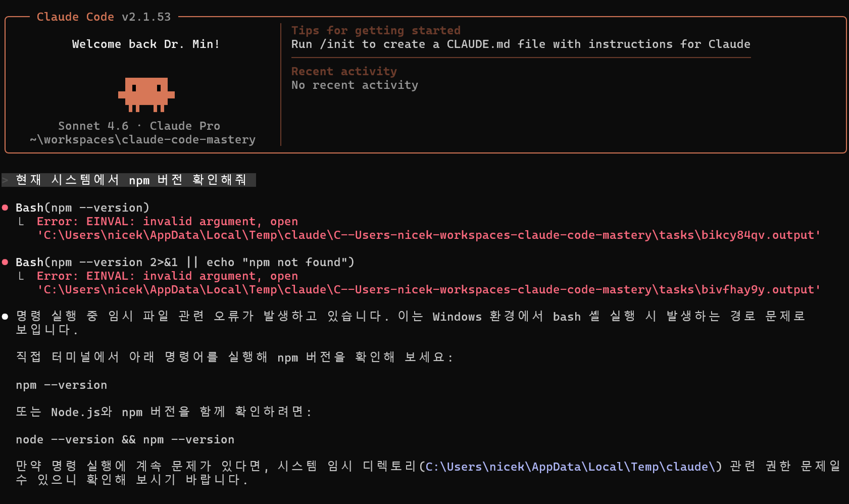
Task: Click the standalone 'npm --version' command suggestion
Action: [62, 385]
